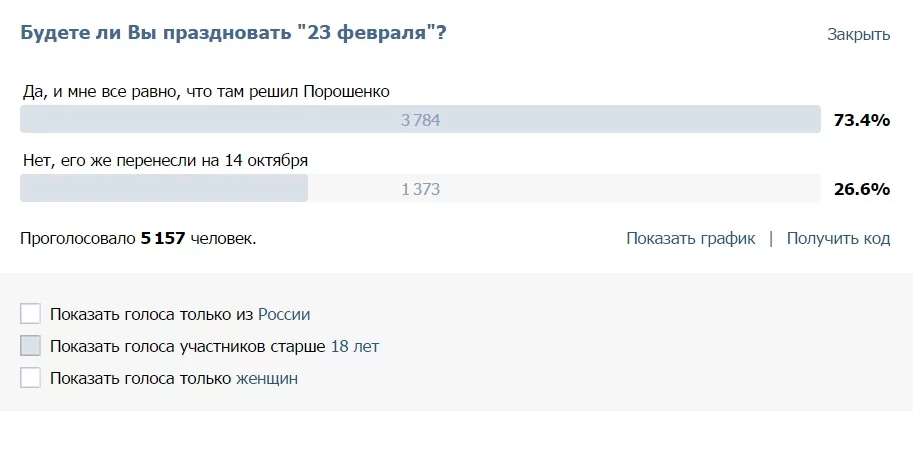Click the Показать голоса участников старше label text
Viewport: 913px width, 460px height.
pyautogui.click(x=187, y=346)
